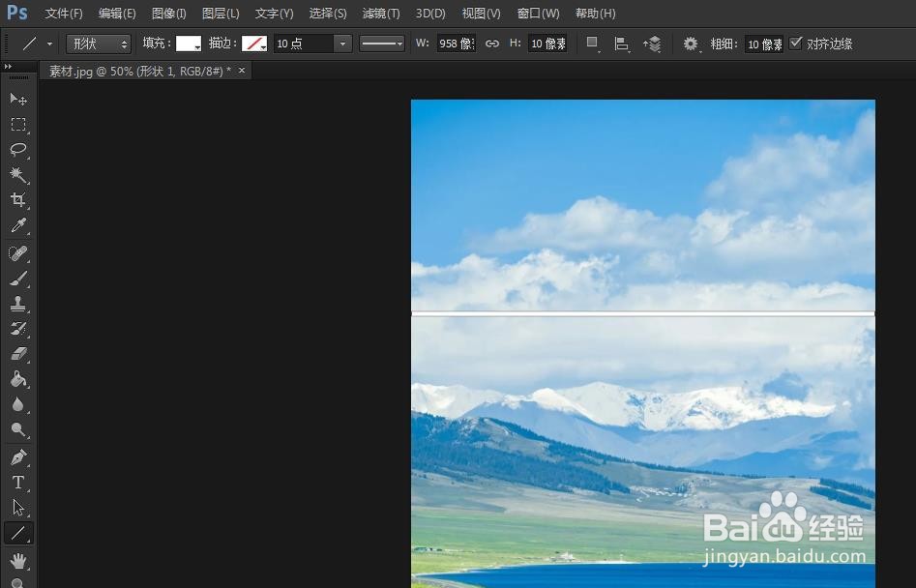Open the stroke line style dropdown
Viewport: 916px width, 588px height.
click(x=382, y=43)
